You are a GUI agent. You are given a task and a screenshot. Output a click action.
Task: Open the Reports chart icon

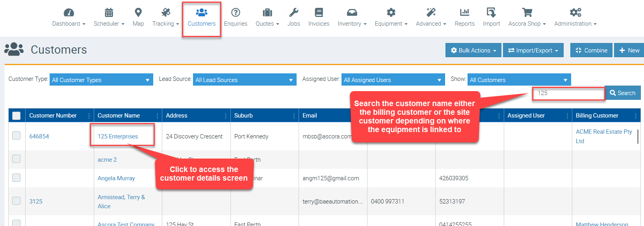click(x=464, y=13)
